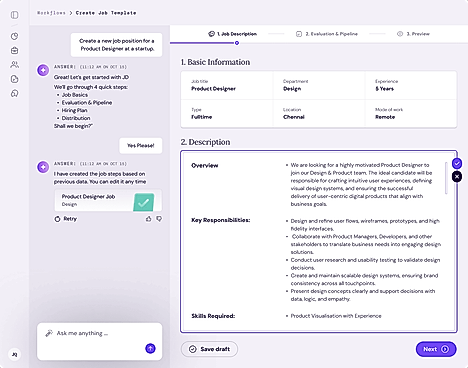Click the Next button
468x368 pixels.
pyautogui.click(x=436, y=349)
